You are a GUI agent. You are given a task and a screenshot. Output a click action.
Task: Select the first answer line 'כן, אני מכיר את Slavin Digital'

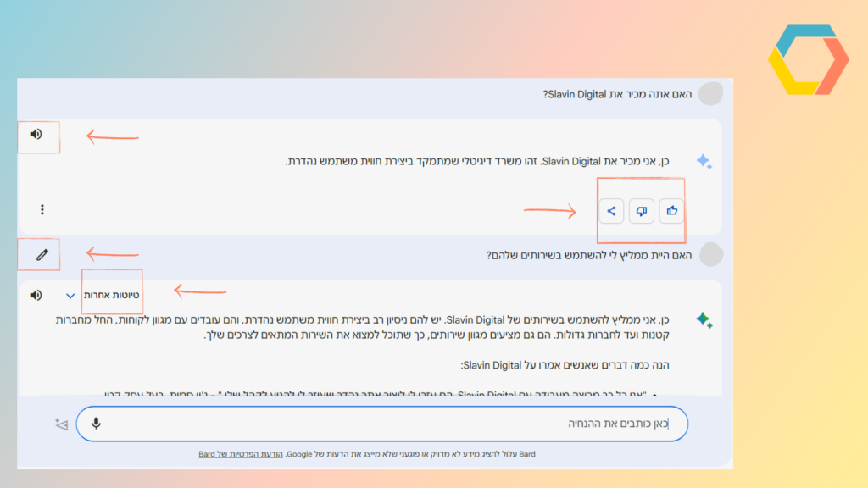coord(477,162)
